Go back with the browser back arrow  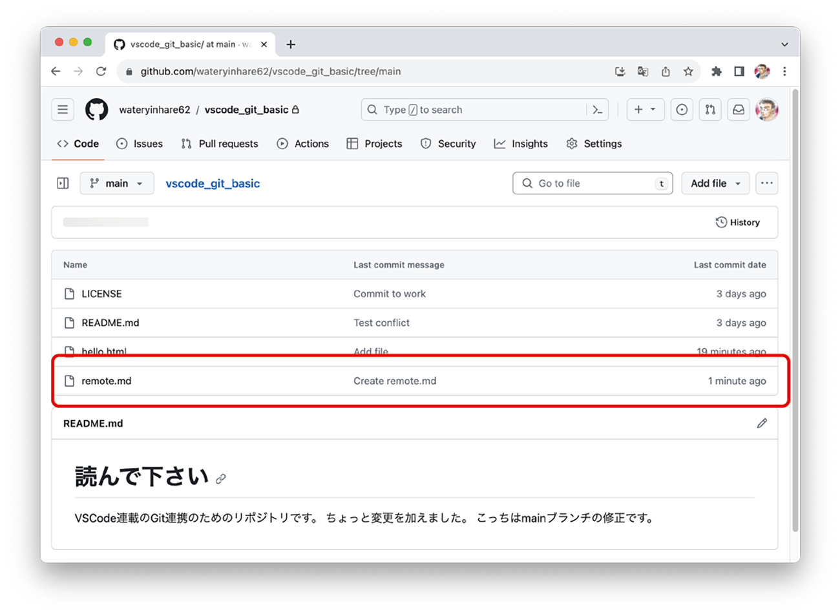[56, 72]
